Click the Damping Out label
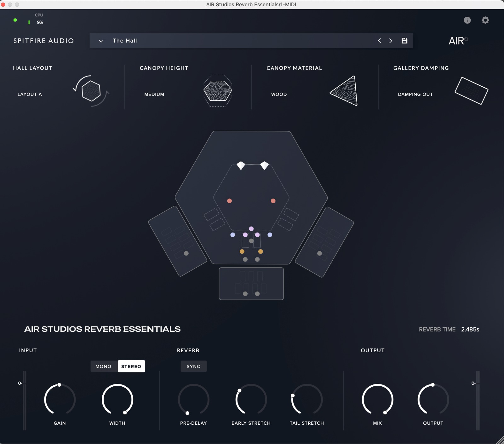The height and width of the screenshot is (444, 504). click(x=415, y=94)
